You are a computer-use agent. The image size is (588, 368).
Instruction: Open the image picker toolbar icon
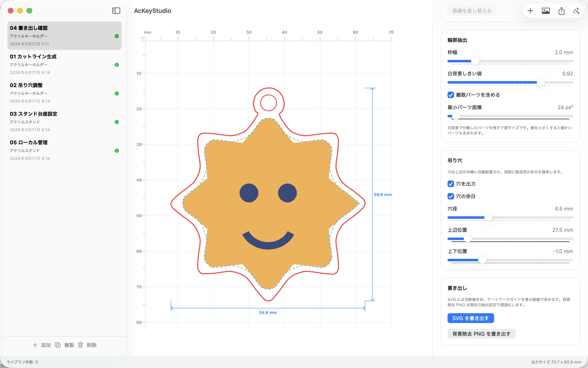[546, 11]
